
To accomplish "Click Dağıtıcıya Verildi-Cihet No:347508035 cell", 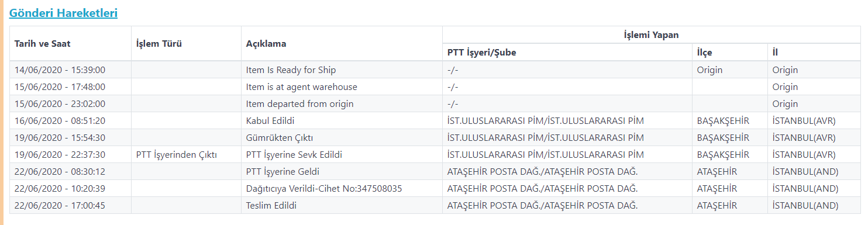I will point(342,188).
